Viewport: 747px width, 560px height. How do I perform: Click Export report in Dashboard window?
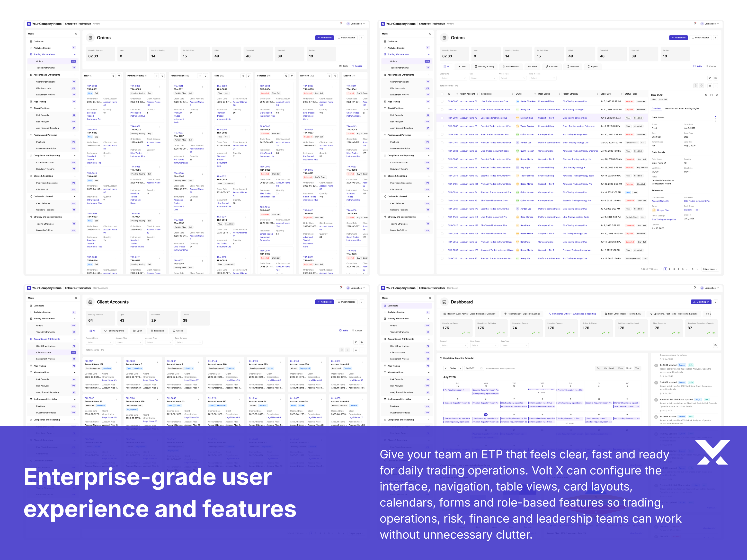(701, 302)
